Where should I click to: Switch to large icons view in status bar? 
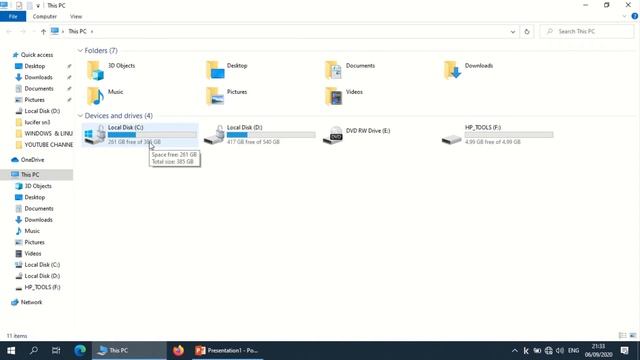pos(633,336)
